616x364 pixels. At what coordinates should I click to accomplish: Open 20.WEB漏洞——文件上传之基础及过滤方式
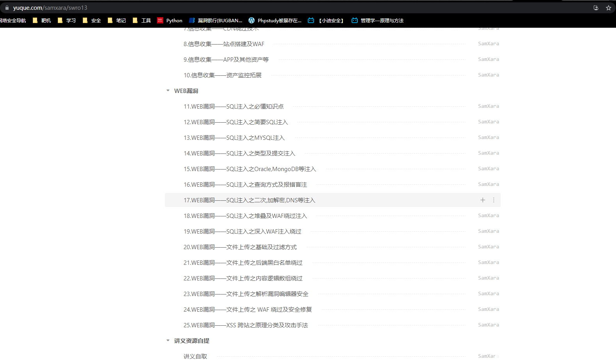[240, 247]
